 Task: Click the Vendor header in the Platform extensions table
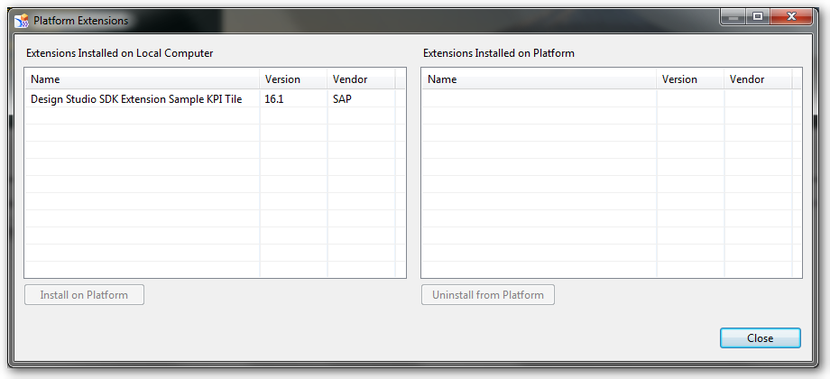pos(758,79)
